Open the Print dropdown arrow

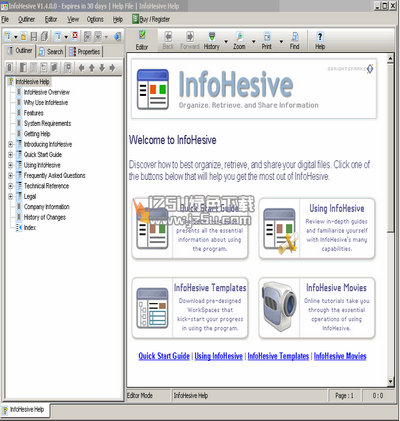(x=281, y=41)
